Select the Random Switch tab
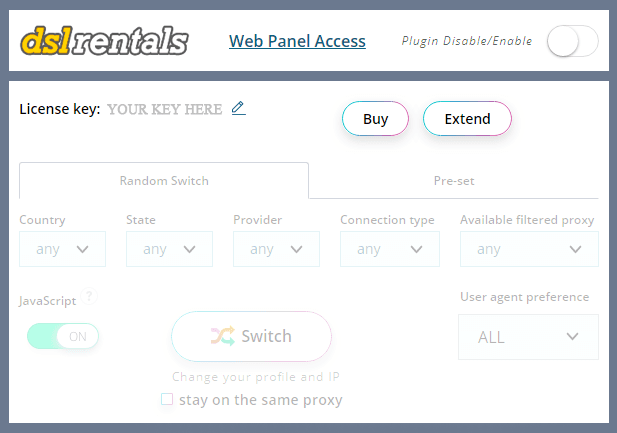The width and height of the screenshot is (617, 433). pos(164,181)
